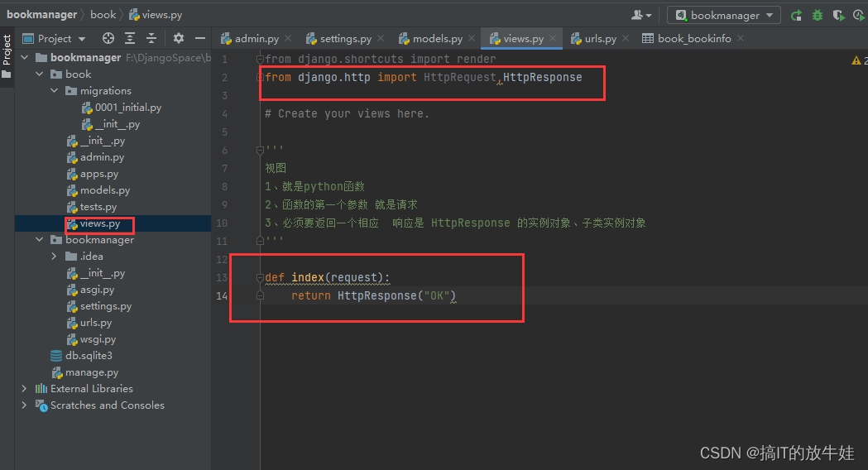Click HttpResponse in the line 2 import

click(543, 78)
